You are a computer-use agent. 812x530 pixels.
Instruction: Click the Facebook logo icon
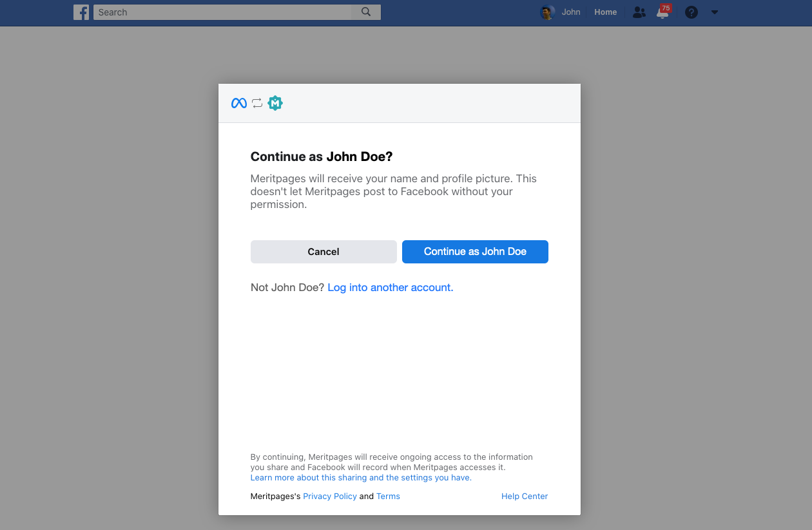[x=81, y=12]
